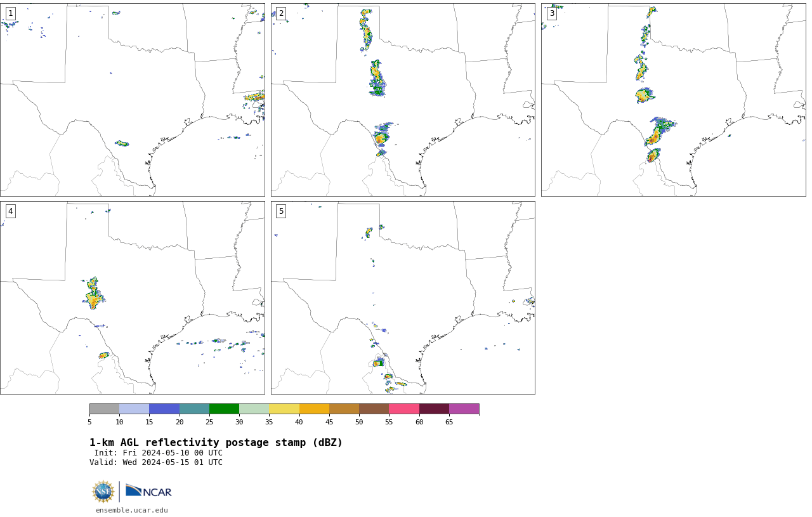Click the colorbar tick label 50
Screen dimensions: 812x517
coord(359,422)
